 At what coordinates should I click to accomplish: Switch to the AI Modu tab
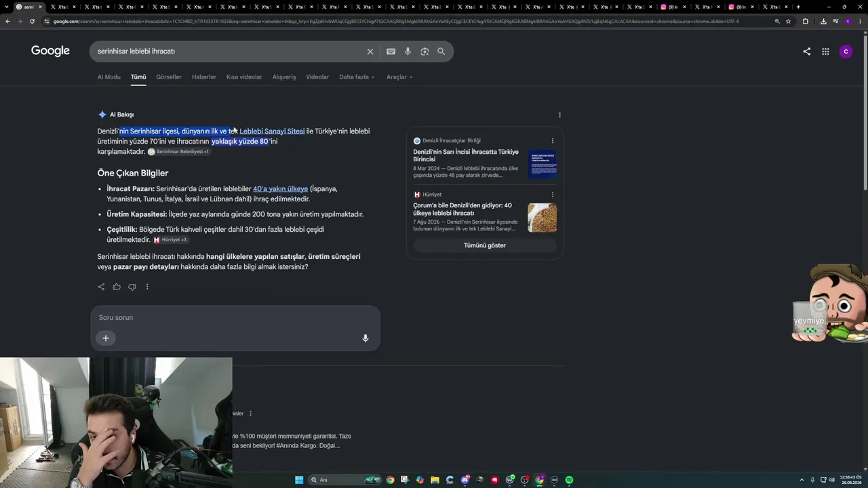[x=108, y=77]
